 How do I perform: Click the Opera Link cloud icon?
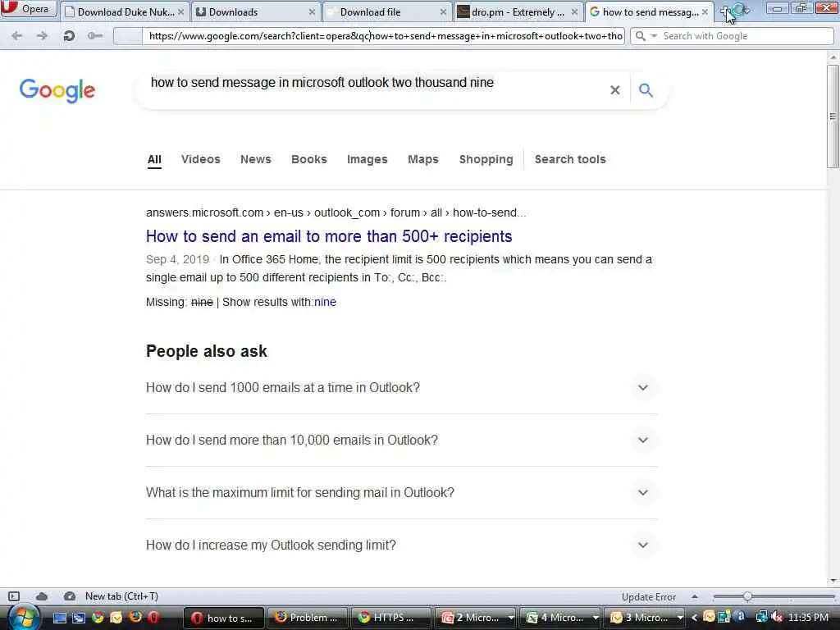click(42, 596)
